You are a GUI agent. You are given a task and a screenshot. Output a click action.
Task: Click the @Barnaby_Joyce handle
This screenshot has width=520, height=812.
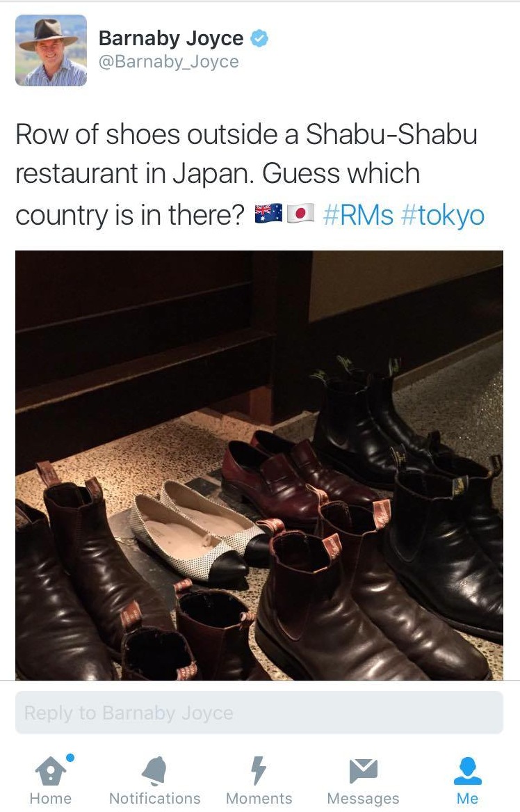click(169, 62)
